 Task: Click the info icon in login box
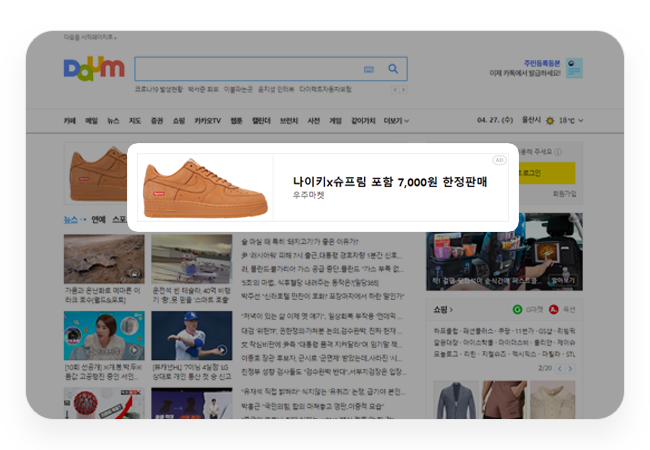tap(558, 152)
